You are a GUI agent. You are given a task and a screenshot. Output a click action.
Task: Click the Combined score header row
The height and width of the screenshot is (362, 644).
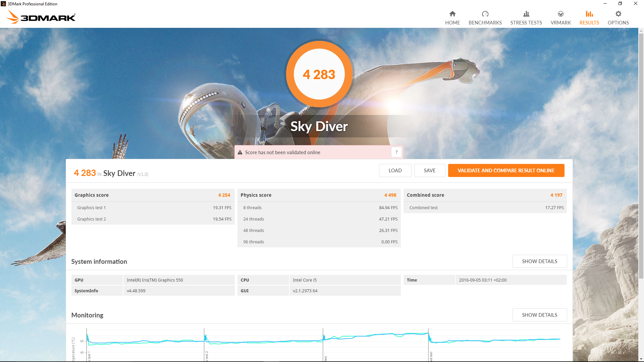tap(485, 195)
